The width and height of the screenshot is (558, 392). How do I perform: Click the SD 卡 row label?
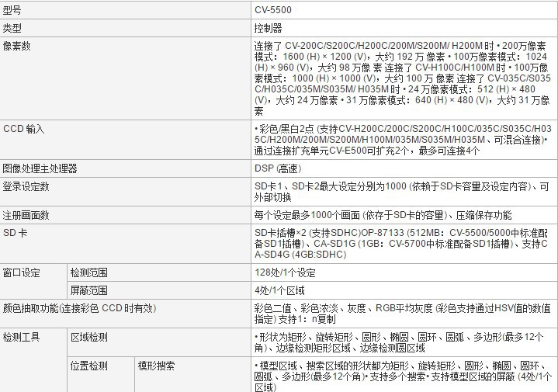coord(16,233)
